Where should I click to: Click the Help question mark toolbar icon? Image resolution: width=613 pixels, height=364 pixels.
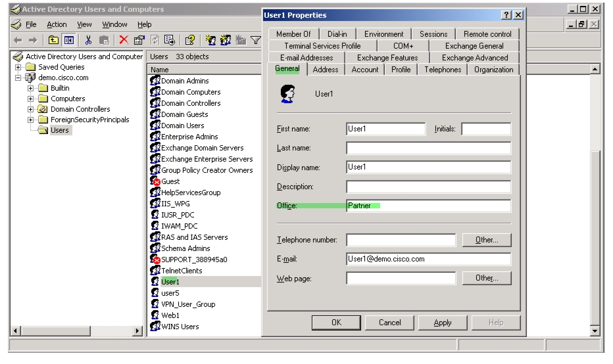[190, 40]
